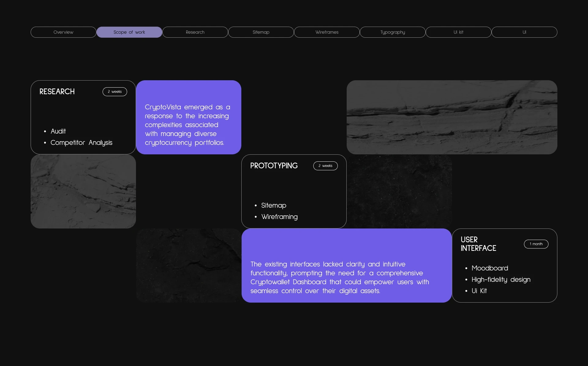Image resolution: width=588 pixels, height=366 pixels.
Task: Select the Typography tab
Action: tap(393, 32)
